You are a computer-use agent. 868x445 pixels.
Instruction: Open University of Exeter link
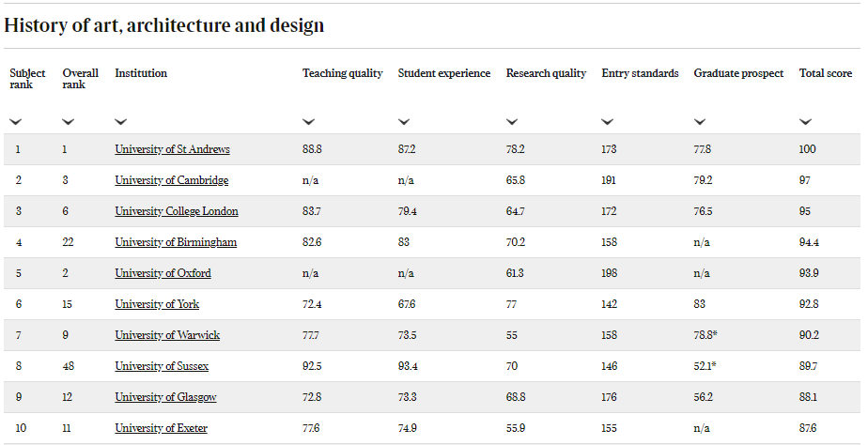tap(161, 428)
